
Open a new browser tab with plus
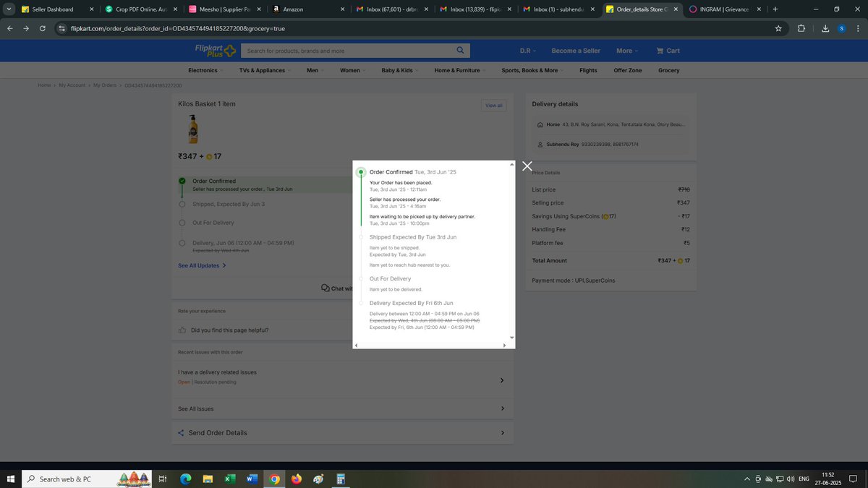coord(775,9)
